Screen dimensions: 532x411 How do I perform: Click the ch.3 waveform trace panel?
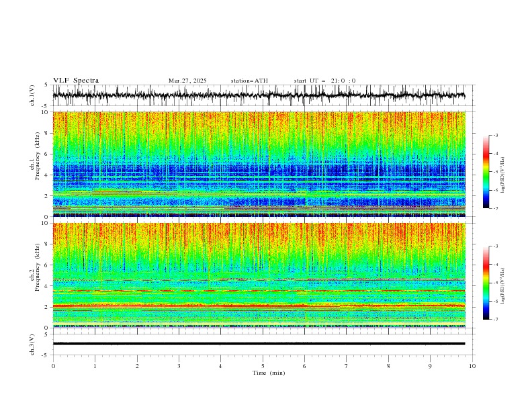pyautogui.click(x=263, y=345)
